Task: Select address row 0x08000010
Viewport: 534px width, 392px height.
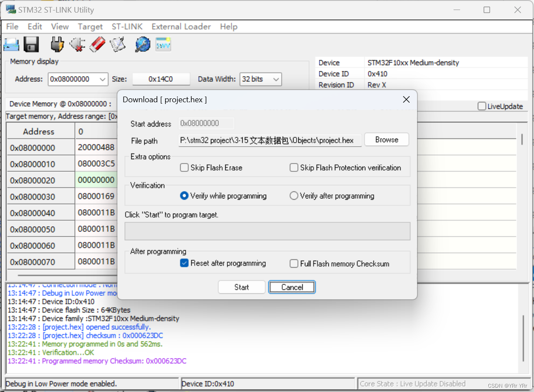Action: tap(41, 164)
